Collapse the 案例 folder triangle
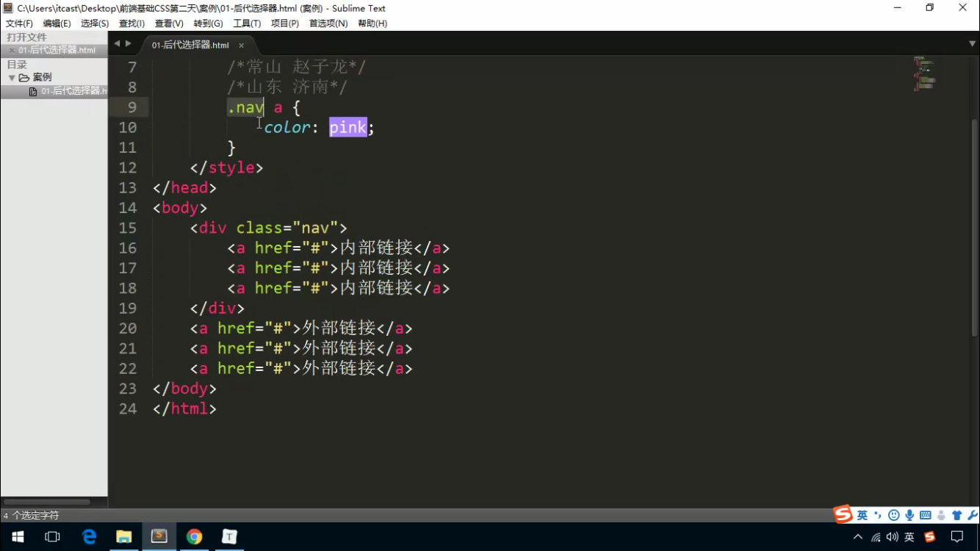Image resolution: width=980 pixels, height=551 pixels. (x=12, y=77)
